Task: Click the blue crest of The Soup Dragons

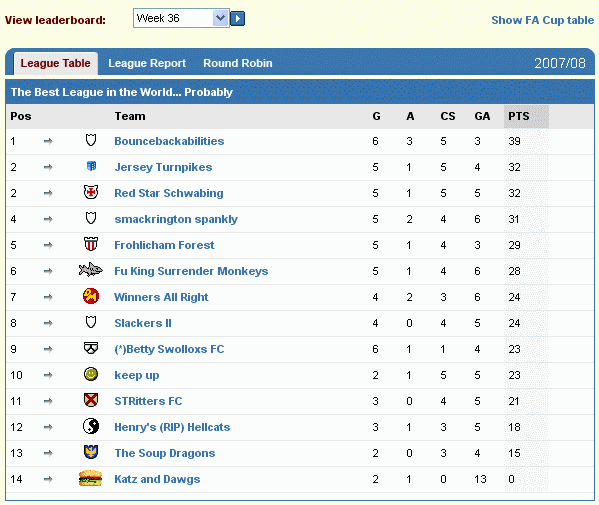Action: (x=91, y=452)
